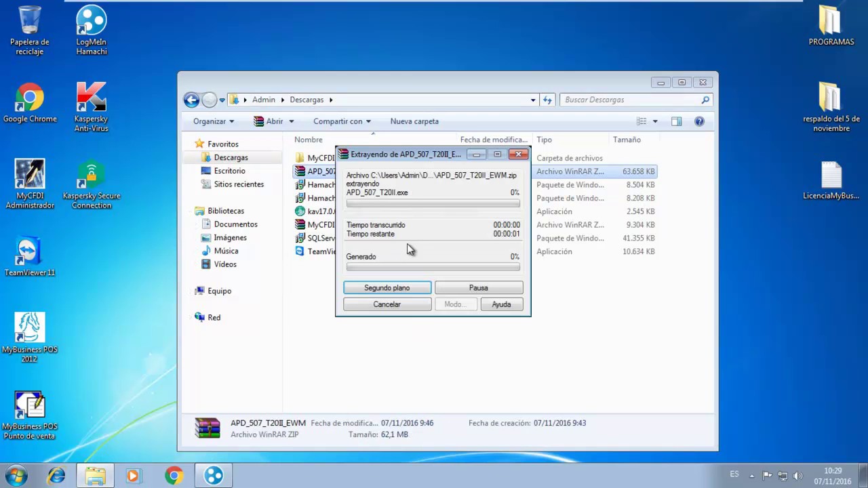Click the taskbar clock showing 10:29
The image size is (868, 488).
(x=833, y=476)
